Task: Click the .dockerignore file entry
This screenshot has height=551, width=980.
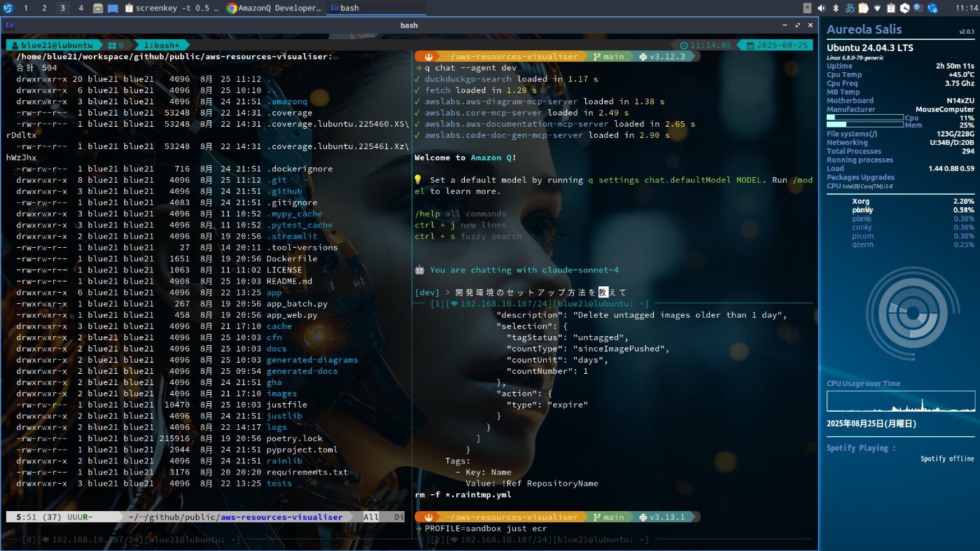Action: point(300,169)
